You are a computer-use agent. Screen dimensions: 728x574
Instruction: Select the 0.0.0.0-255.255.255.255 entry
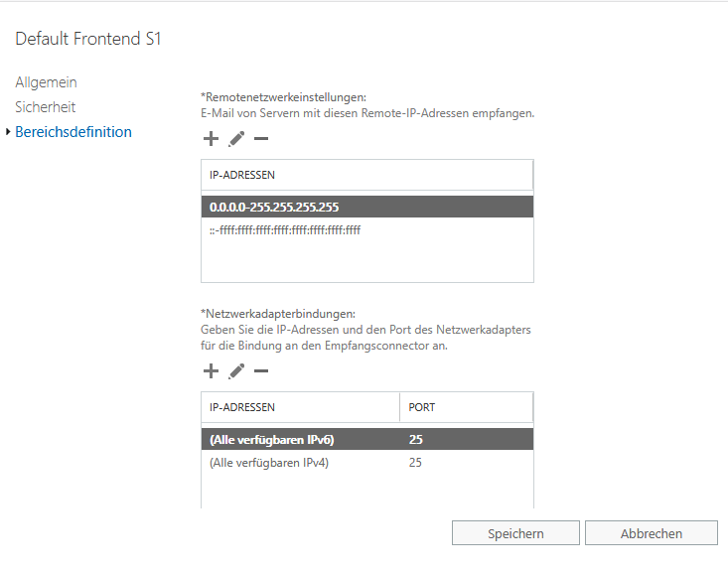click(x=367, y=207)
